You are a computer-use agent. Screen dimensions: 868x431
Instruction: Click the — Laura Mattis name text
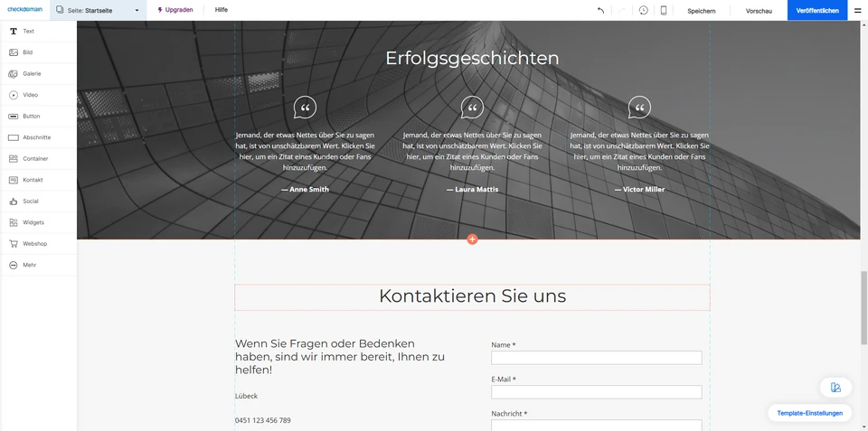(x=472, y=189)
